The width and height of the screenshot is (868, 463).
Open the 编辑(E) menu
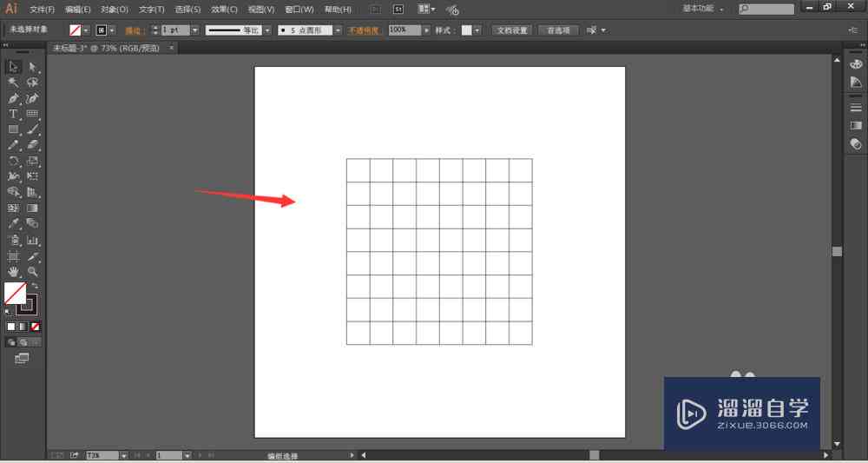click(77, 10)
